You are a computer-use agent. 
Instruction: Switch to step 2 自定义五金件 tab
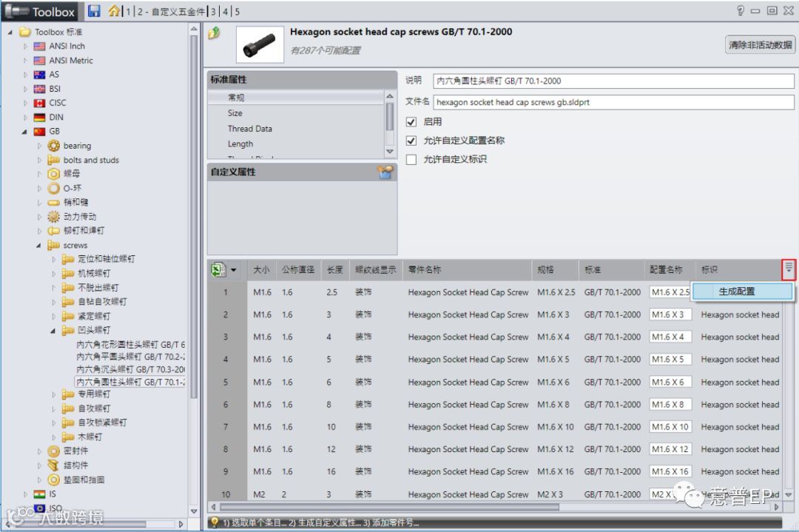pos(172,11)
